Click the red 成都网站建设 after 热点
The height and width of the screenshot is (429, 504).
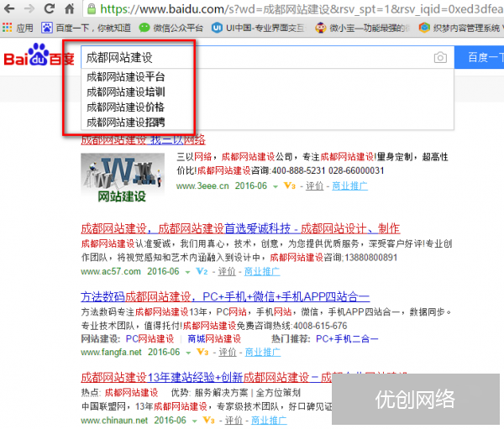132,393
